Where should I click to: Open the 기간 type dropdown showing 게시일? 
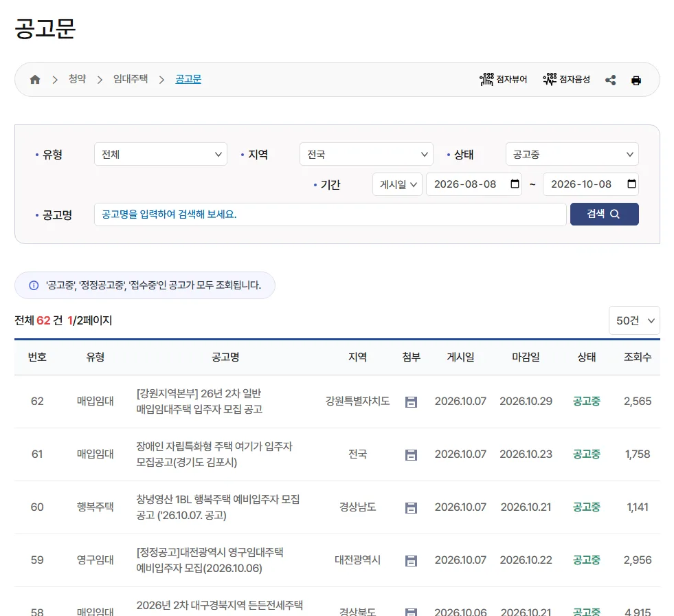coord(398,184)
